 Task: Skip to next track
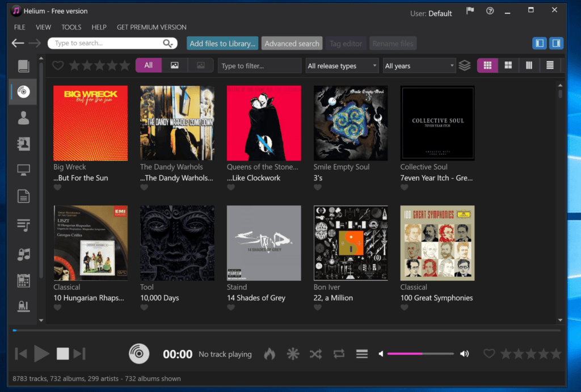tap(79, 354)
